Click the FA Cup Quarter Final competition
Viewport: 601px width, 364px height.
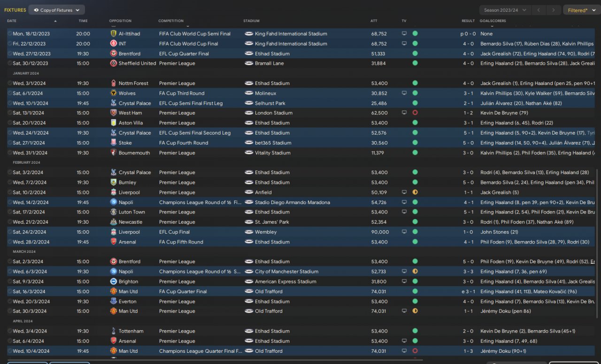(x=183, y=292)
